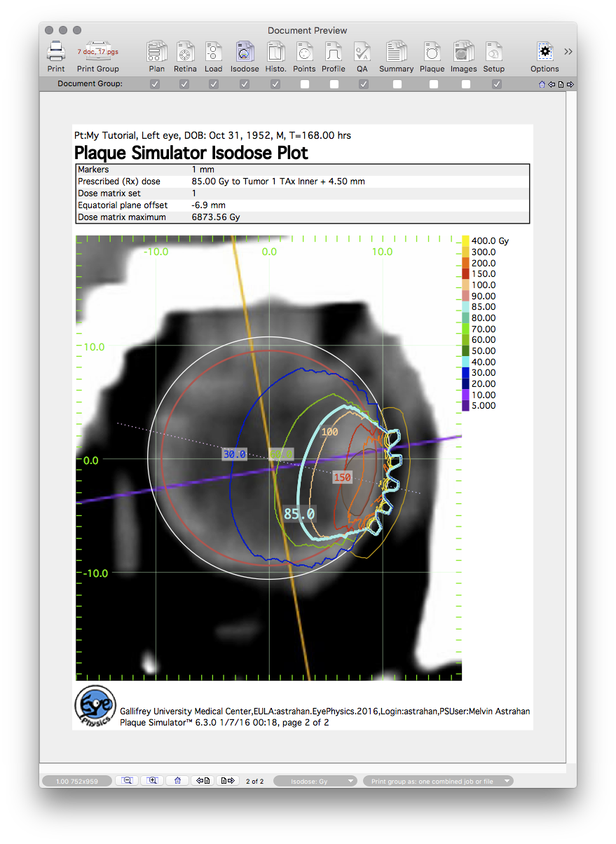Check Images in the document group
This screenshot has width=616, height=844.
pos(466,84)
